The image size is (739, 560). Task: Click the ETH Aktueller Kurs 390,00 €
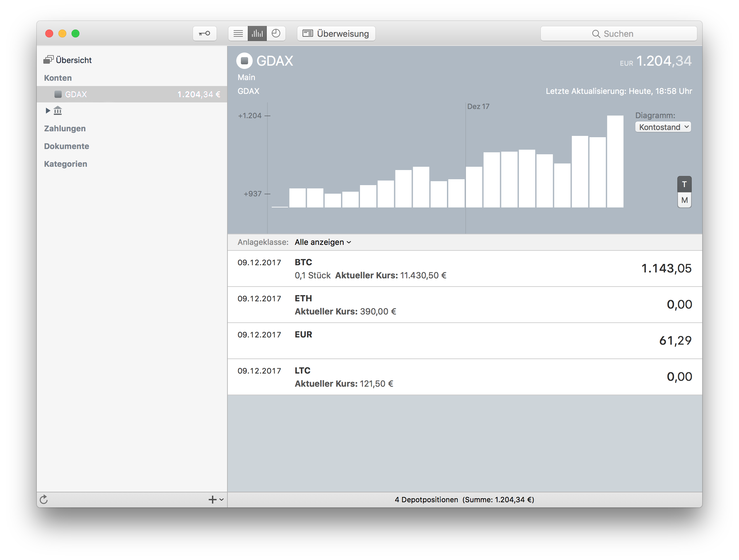[x=345, y=312]
